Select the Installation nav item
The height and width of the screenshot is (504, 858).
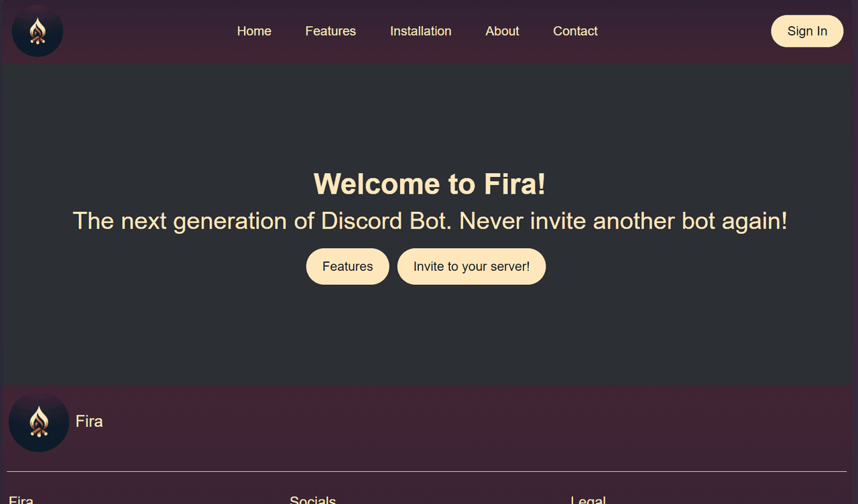[420, 31]
